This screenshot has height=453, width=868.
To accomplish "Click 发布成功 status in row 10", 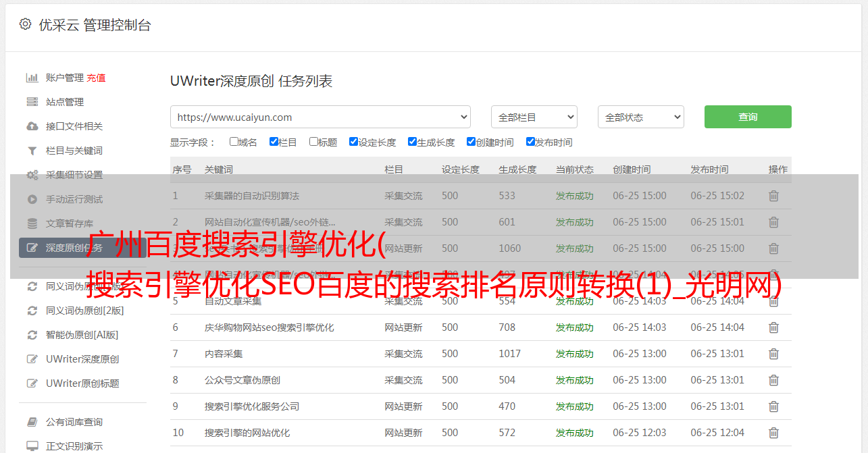I will tap(575, 433).
